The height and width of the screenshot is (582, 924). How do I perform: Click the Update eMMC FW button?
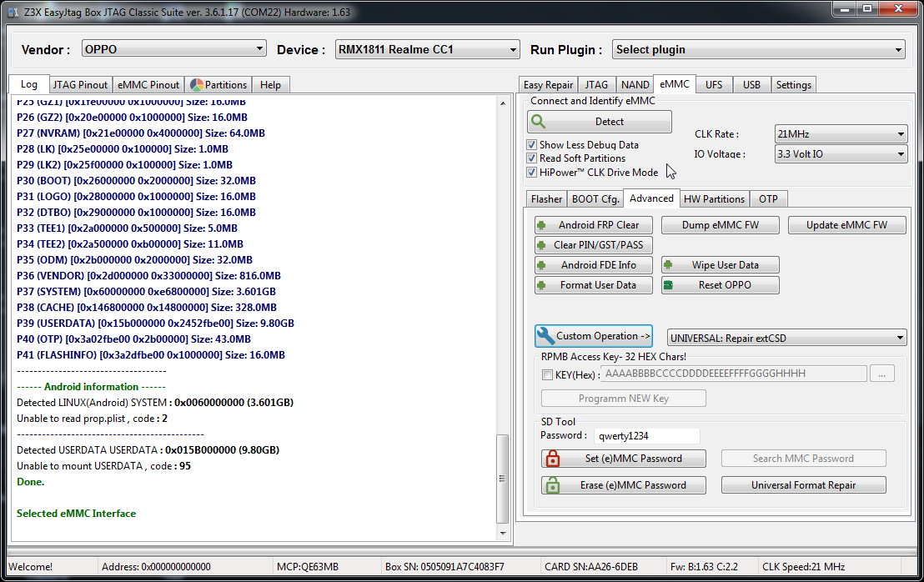(846, 225)
